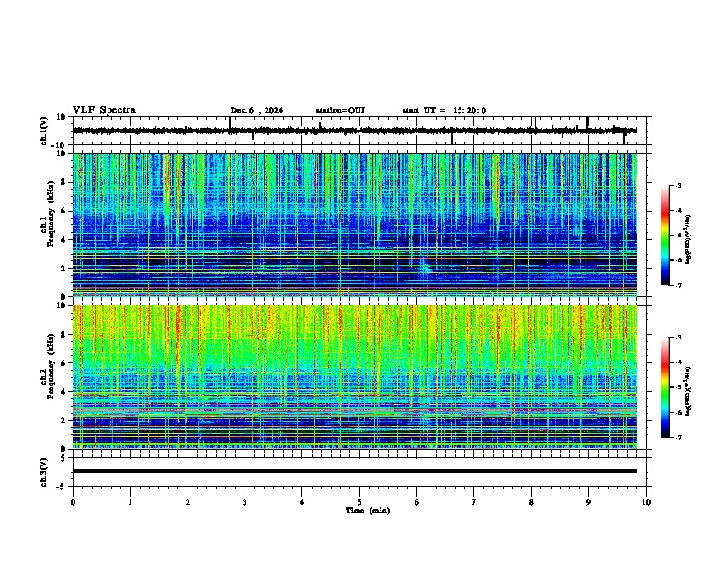
Task: Click the "3" tick on time axis
Action: tap(245, 502)
